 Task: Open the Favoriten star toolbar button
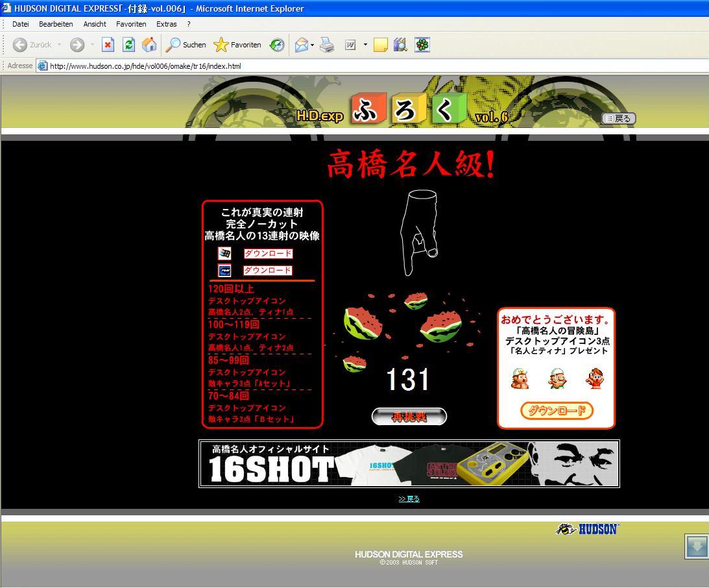(237, 45)
